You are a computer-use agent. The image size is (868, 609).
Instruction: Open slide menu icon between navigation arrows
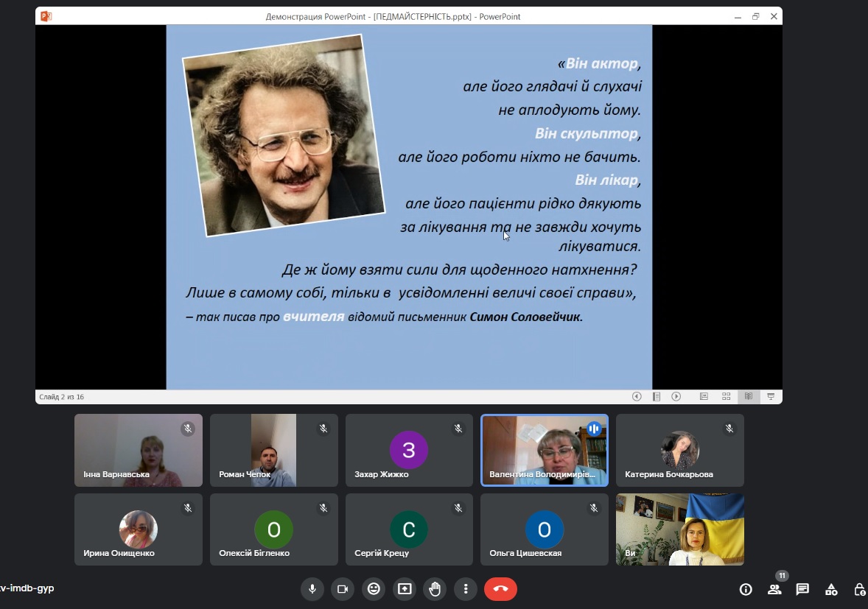657,397
